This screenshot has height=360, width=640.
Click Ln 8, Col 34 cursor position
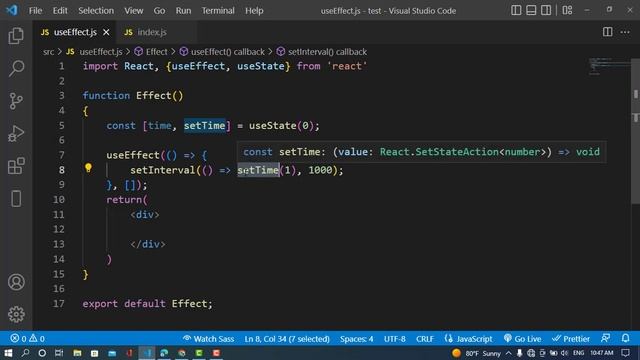287,338
